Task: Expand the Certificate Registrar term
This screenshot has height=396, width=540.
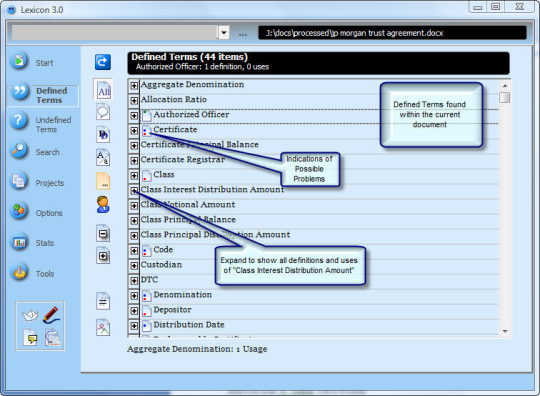Action: click(x=134, y=160)
